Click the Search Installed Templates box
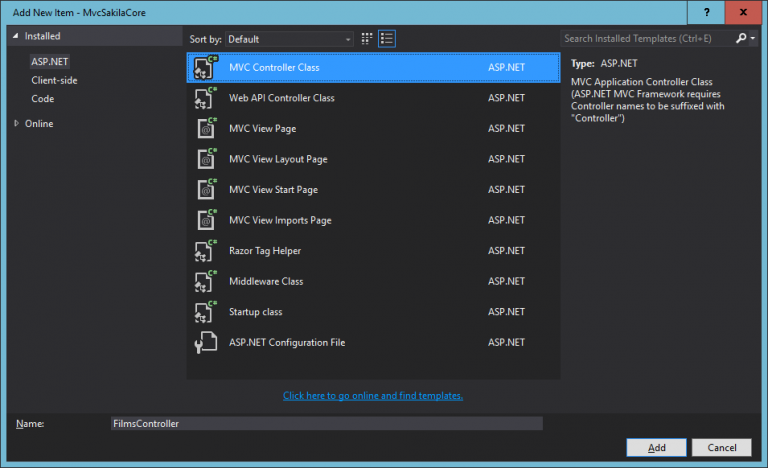 [x=646, y=39]
